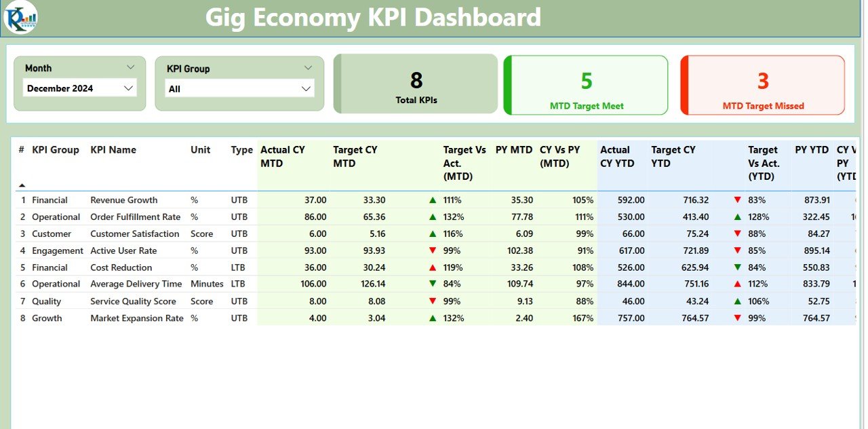Click green up arrow in Market Expansion Rate MTD
The image size is (868, 429).
[x=433, y=318]
